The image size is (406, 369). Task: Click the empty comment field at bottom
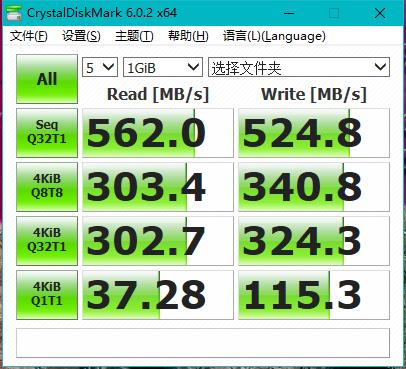tap(203, 343)
